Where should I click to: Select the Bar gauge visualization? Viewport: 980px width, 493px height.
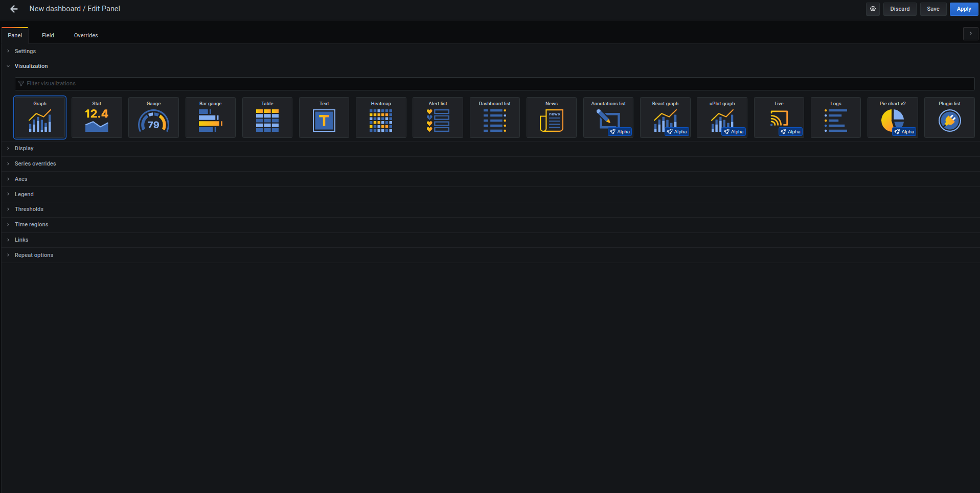click(x=211, y=118)
